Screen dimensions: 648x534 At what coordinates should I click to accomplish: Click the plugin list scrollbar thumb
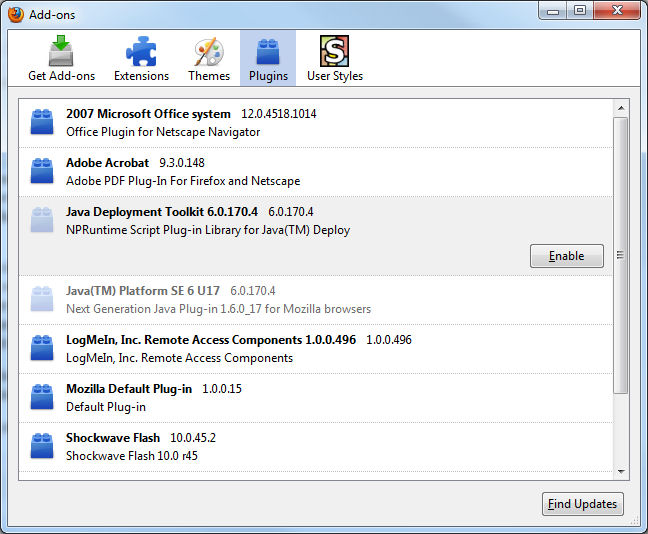(x=621, y=255)
